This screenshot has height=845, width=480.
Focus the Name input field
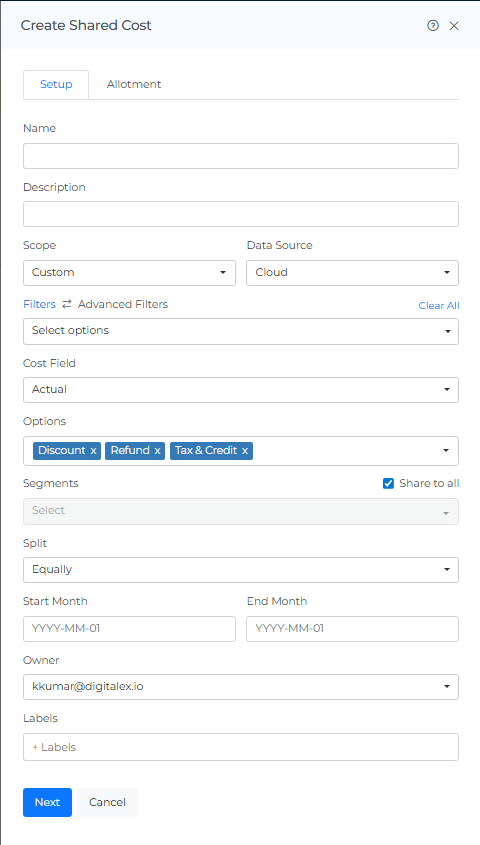click(241, 156)
